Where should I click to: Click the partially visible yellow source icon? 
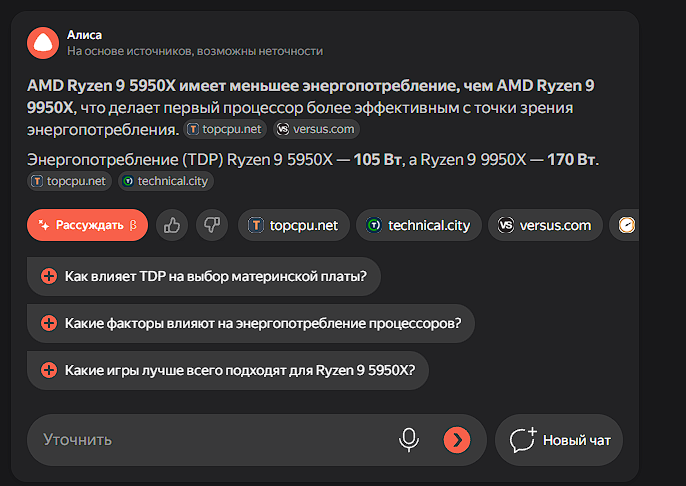click(x=627, y=225)
